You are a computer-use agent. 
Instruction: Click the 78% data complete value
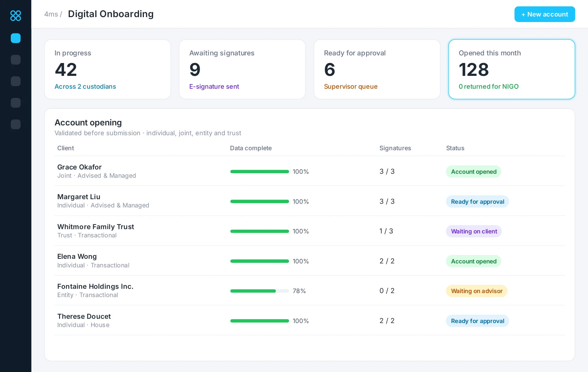coord(299,291)
